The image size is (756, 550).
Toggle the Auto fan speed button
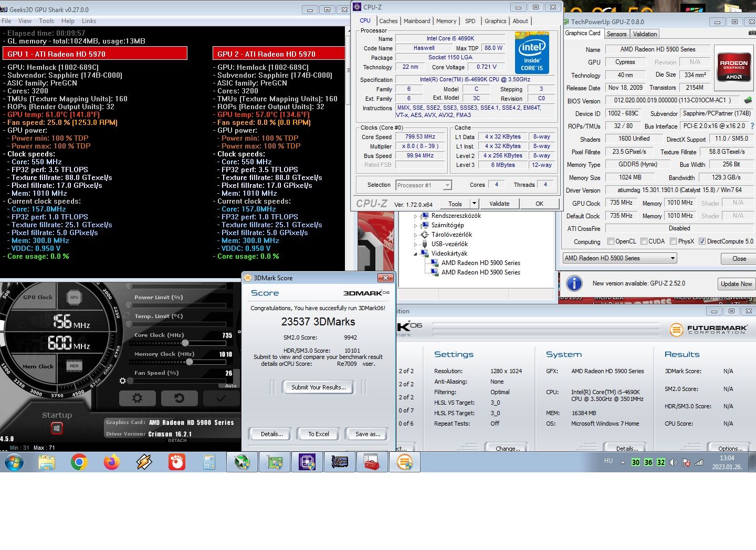click(x=230, y=386)
